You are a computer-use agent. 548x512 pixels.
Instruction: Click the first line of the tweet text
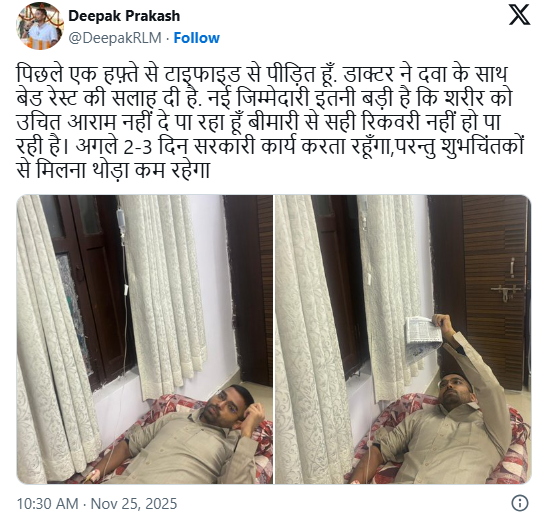pos(262,74)
